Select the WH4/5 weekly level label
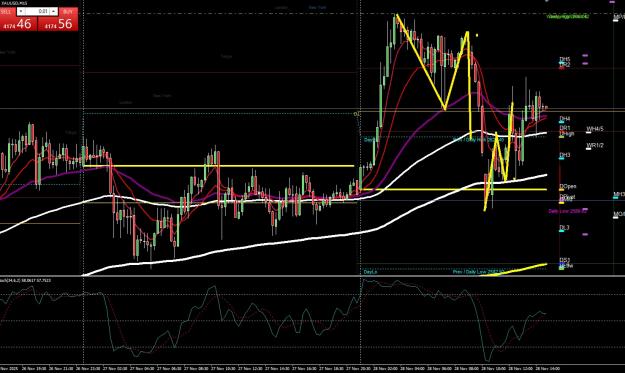 point(595,129)
